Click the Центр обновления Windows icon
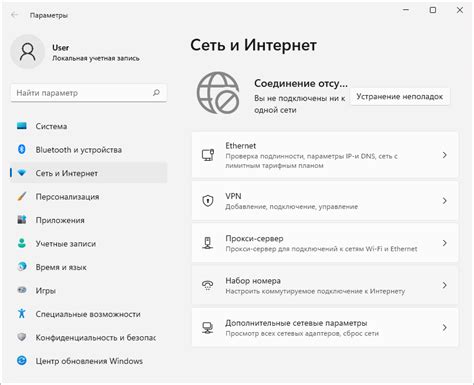This screenshot has height=385, width=474. 22,360
